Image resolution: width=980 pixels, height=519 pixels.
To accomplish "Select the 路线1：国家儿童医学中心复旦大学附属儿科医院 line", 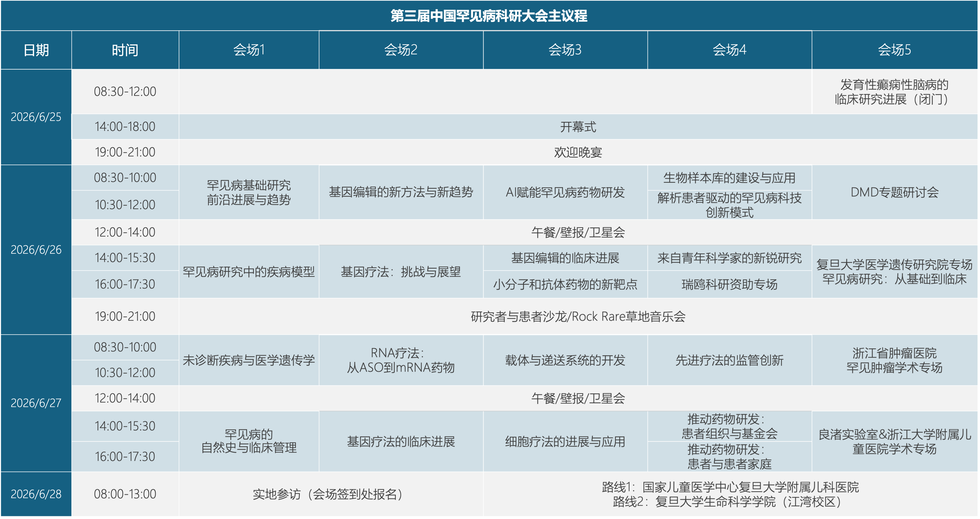I will point(730,487).
